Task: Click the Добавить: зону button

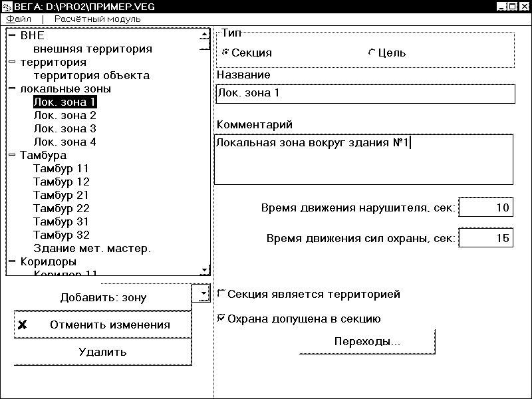Action: point(103,297)
